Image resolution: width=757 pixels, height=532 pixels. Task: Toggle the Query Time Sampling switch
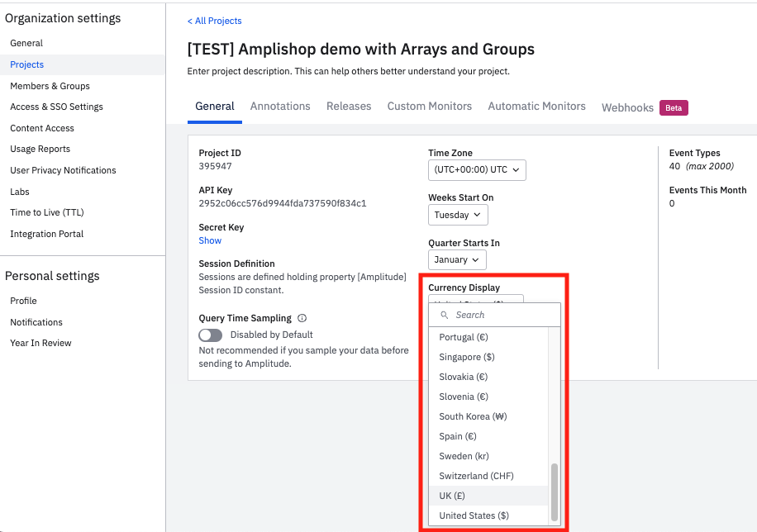coord(211,335)
